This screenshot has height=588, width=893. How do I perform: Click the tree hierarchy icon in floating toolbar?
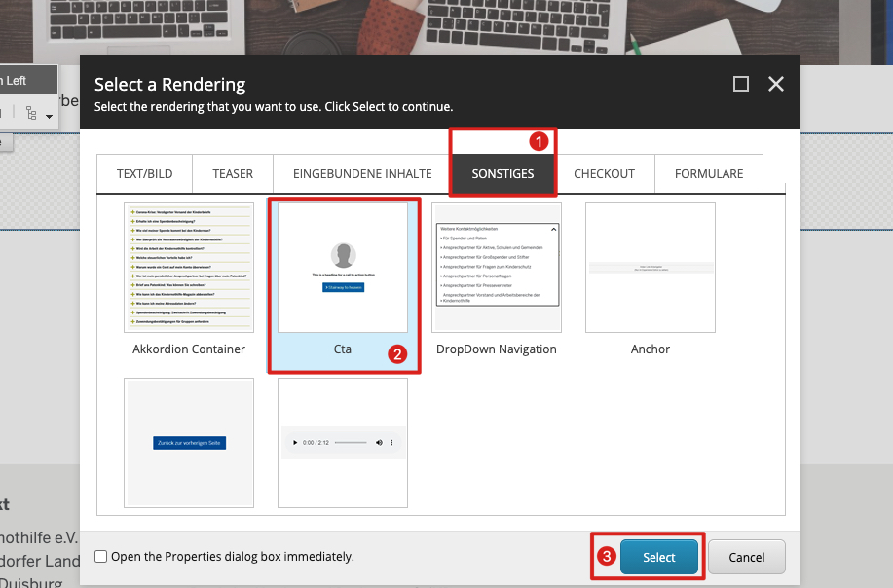(x=30, y=115)
